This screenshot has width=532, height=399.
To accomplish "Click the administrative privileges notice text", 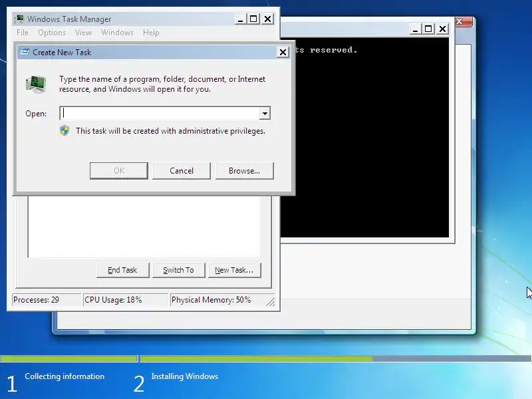I will tap(170, 131).
